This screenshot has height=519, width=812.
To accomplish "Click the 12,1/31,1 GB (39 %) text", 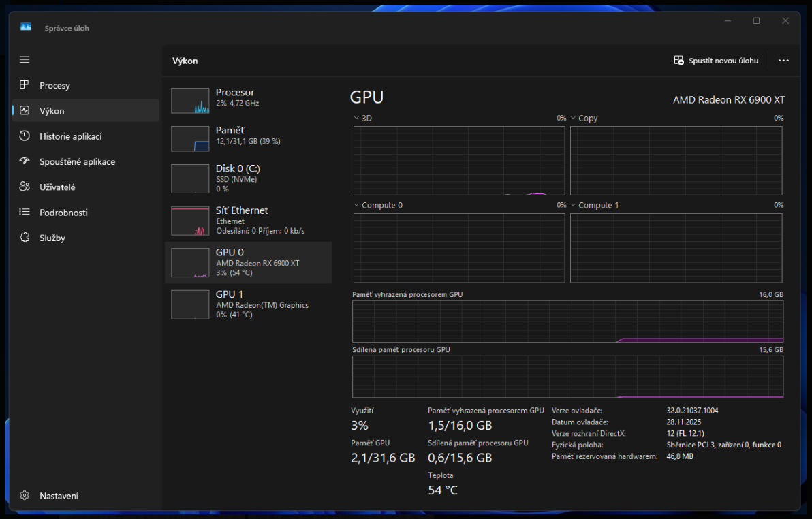I will tap(248, 141).
